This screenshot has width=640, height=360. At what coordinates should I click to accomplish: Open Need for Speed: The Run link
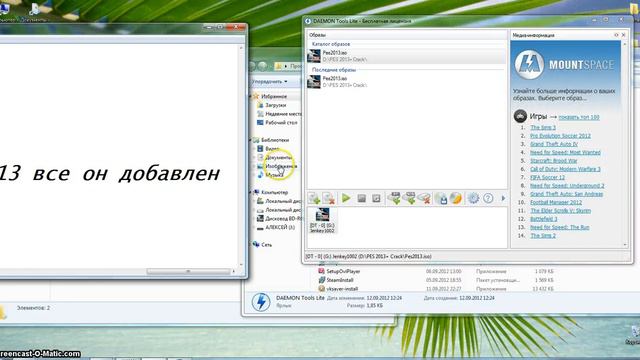[560, 227]
